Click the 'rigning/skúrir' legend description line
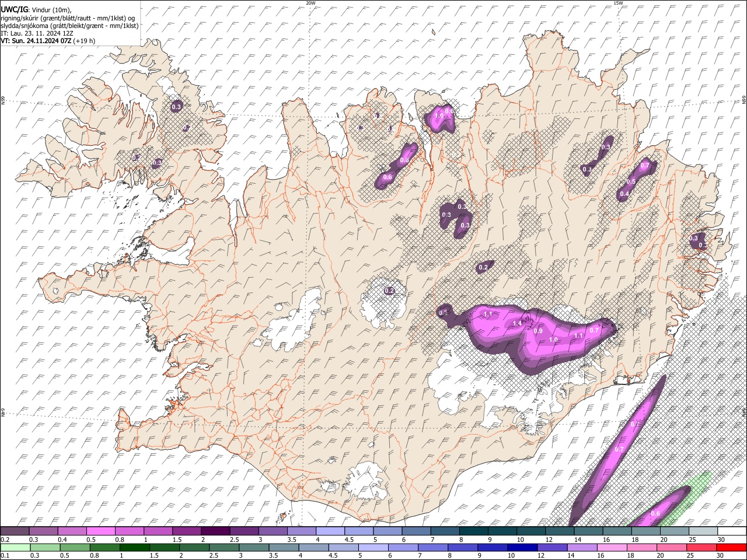 tap(67, 18)
